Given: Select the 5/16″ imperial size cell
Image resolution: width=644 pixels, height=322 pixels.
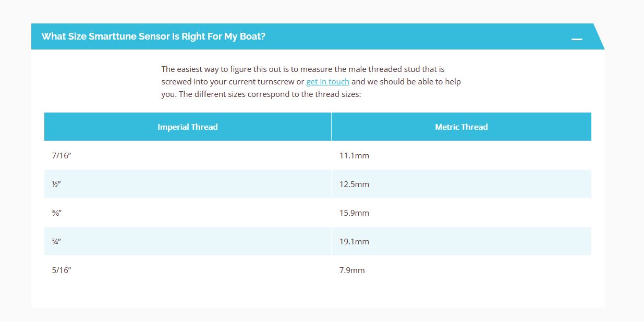Looking at the screenshot, I should [x=62, y=270].
